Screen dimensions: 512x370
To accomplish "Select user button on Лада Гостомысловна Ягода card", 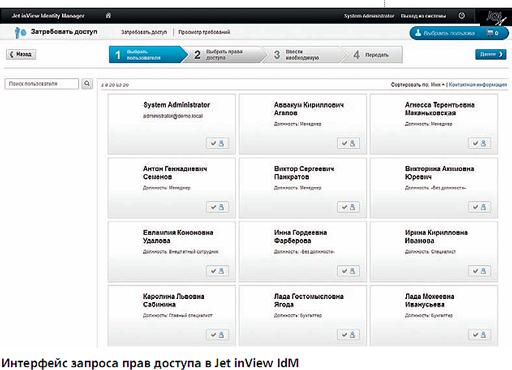I will coord(348,335).
